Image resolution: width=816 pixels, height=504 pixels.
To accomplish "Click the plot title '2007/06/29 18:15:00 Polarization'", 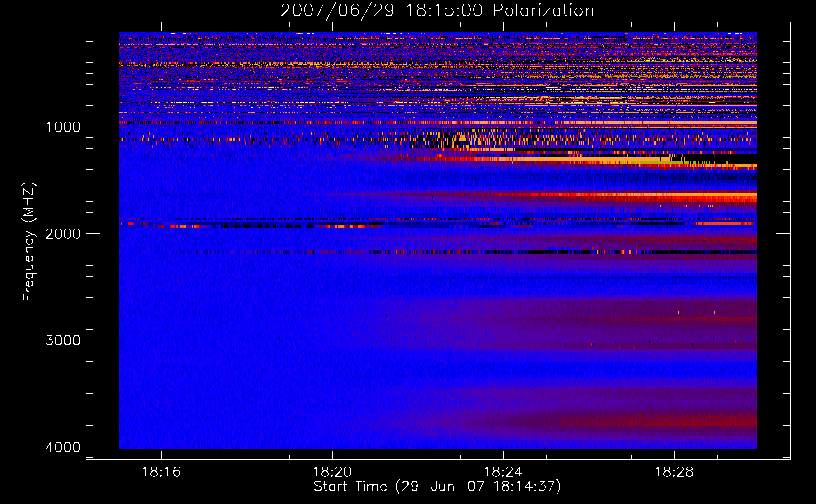I will point(437,10).
